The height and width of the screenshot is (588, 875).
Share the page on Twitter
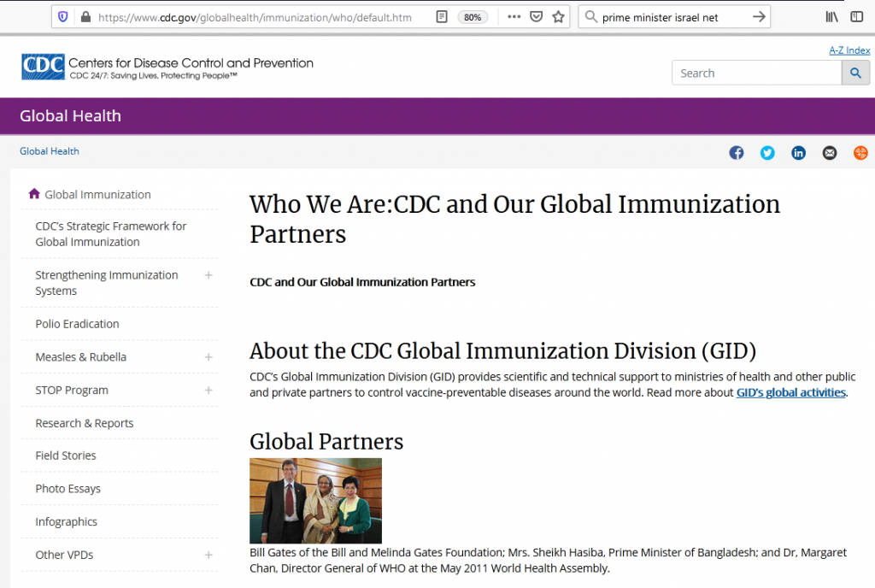tap(767, 152)
